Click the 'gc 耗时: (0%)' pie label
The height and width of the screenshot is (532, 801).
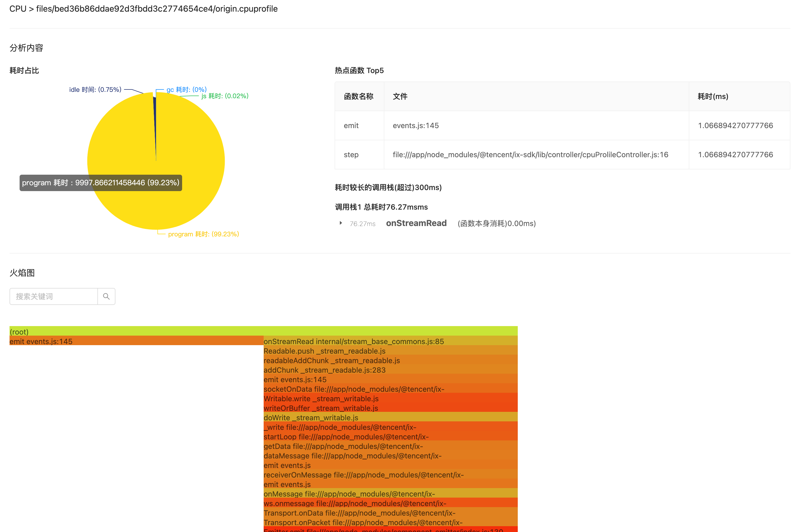pos(187,89)
